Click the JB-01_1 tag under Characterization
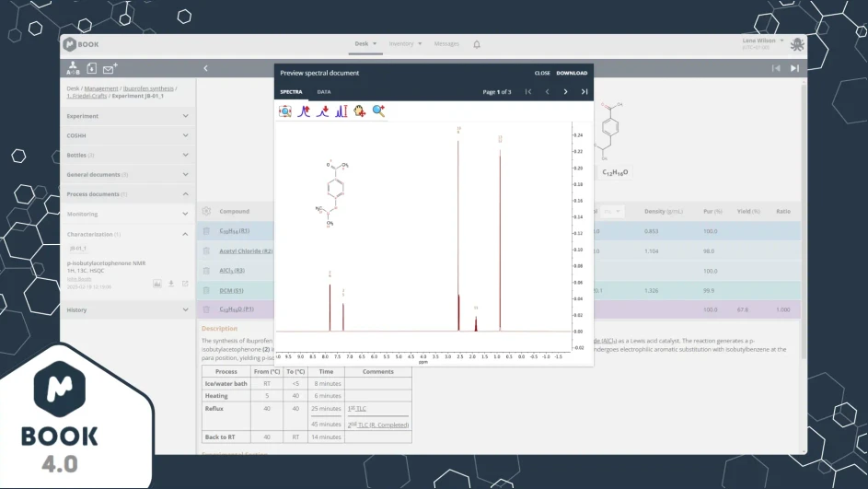 tap(78, 249)
